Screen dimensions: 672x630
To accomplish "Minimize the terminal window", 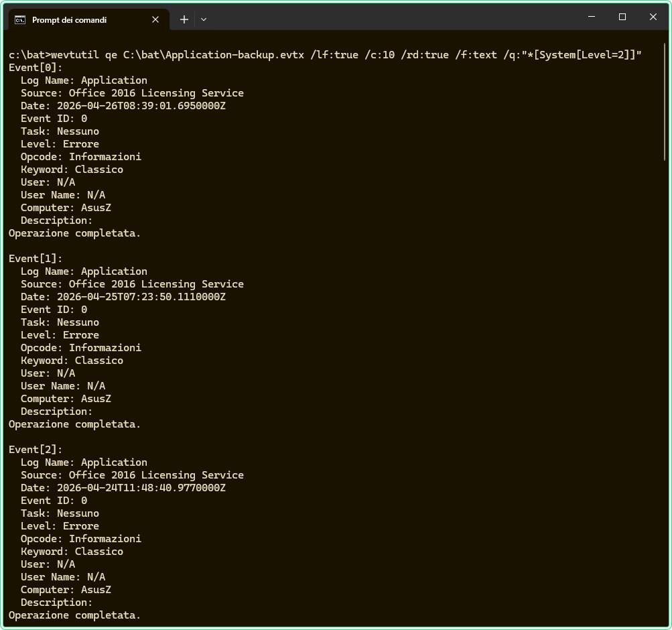I will pyautogui.click(x=592, y=17).
